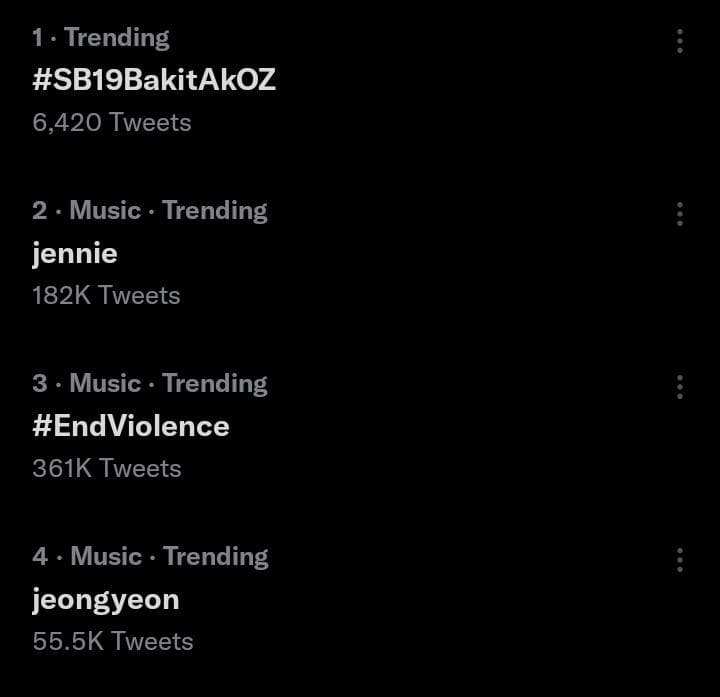The height and width of the screenshot is (697, 720).
Task: Click the Music category on jennie trend
Action: click(x=105, y=210)
